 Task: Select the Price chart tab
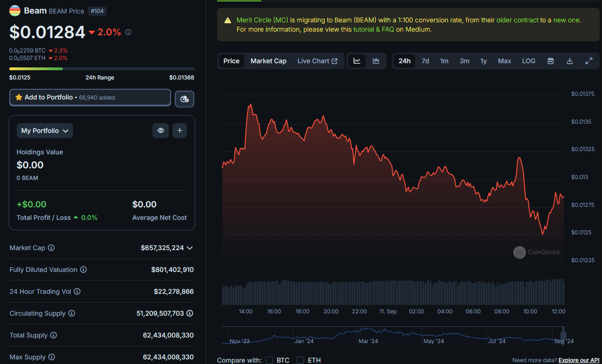click(232, 61)
